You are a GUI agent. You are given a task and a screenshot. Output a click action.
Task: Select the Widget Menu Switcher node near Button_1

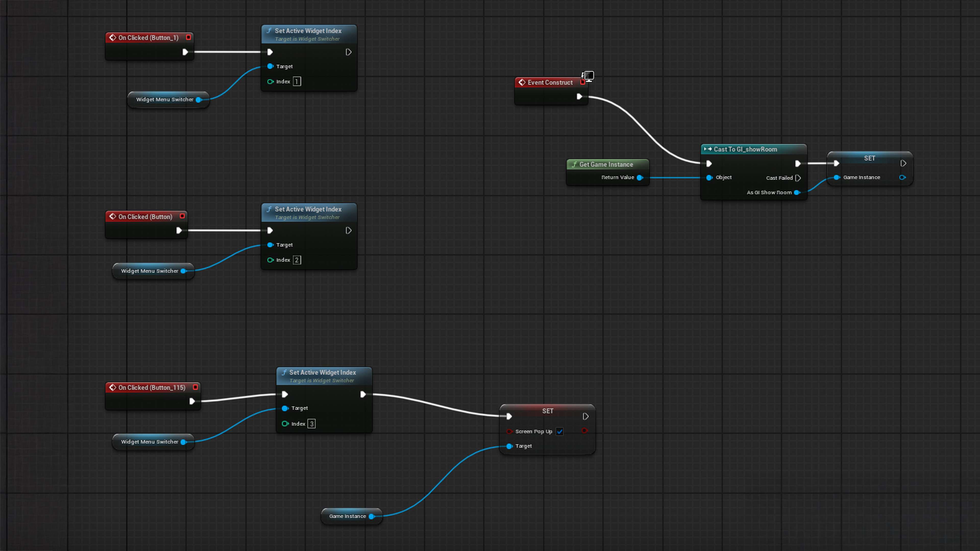(164, 100)
